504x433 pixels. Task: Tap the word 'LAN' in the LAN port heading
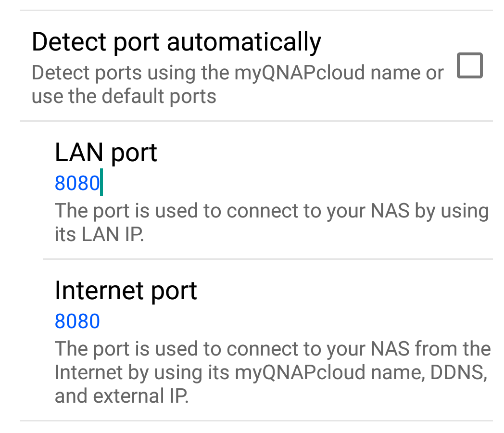tap(79, 153)
